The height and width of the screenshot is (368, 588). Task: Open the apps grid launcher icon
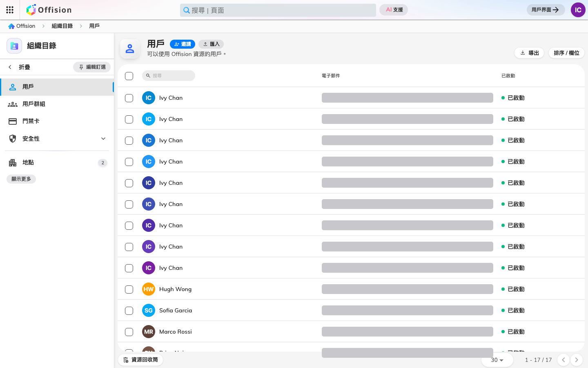point(10,10)
